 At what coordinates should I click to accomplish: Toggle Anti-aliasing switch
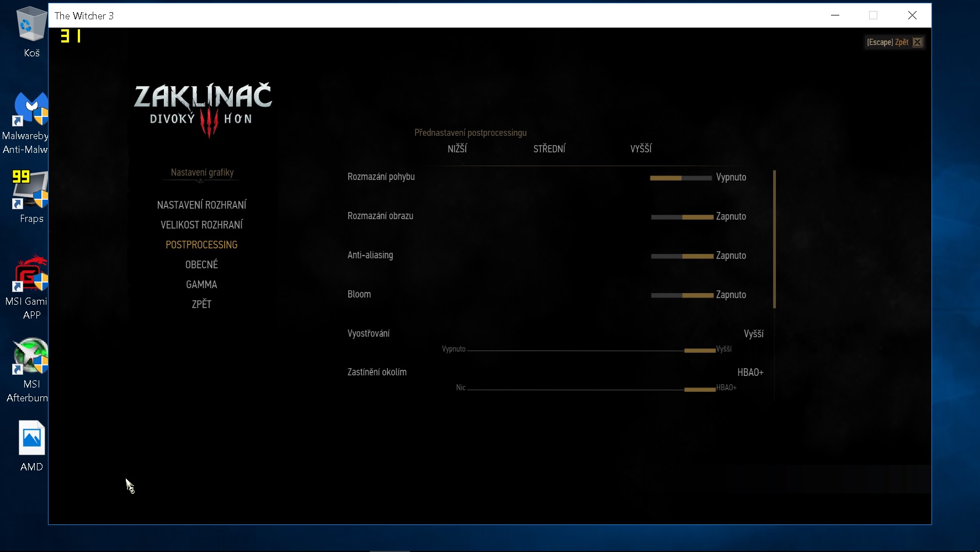(x=682, y=256)
